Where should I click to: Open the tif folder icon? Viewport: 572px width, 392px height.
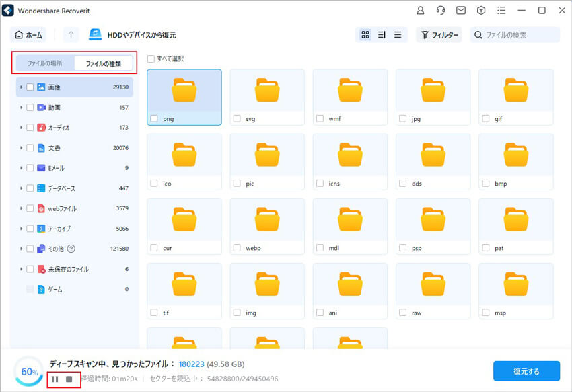pos(184,284)
